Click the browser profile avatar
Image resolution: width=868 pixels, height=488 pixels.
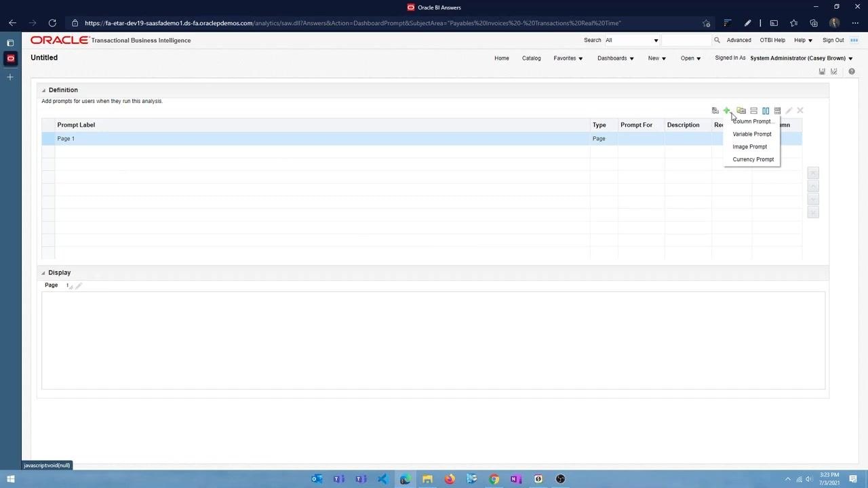(834, 23)
